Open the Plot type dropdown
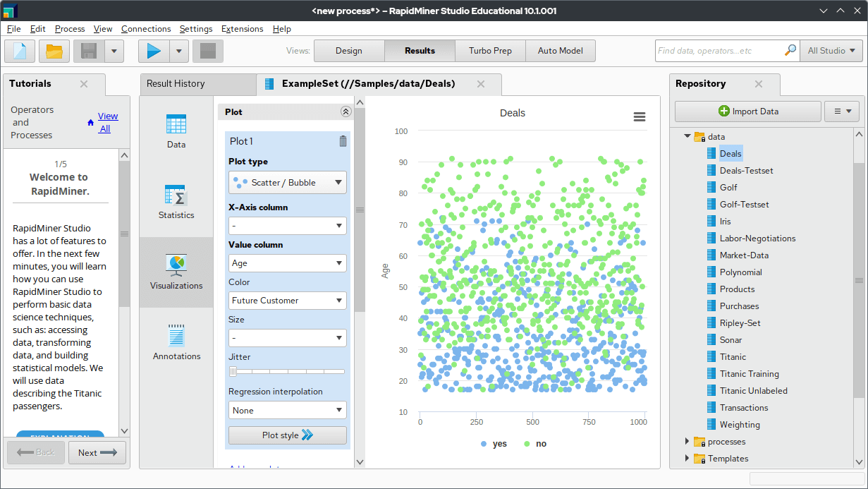 point(287,182)
